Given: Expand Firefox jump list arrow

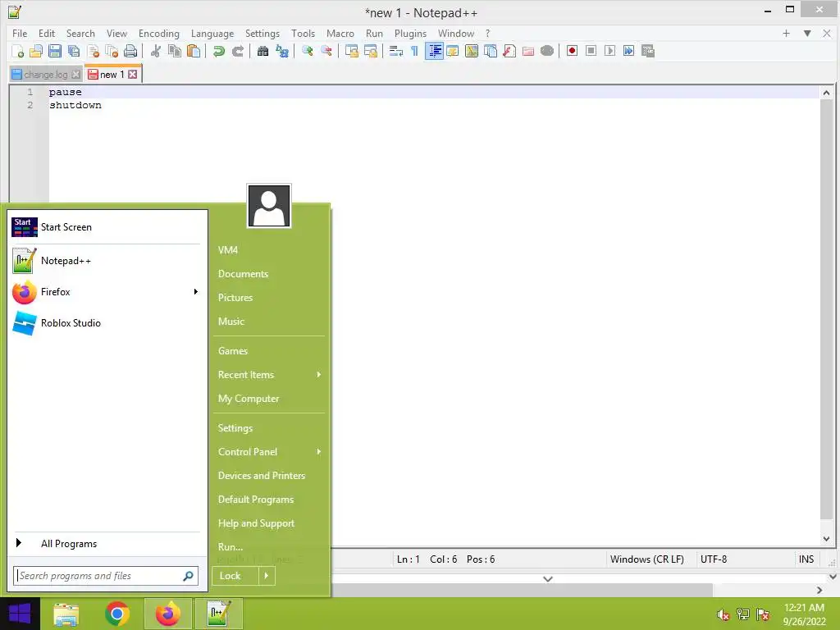Looking at the screenshot, I should tap(195, 291).
